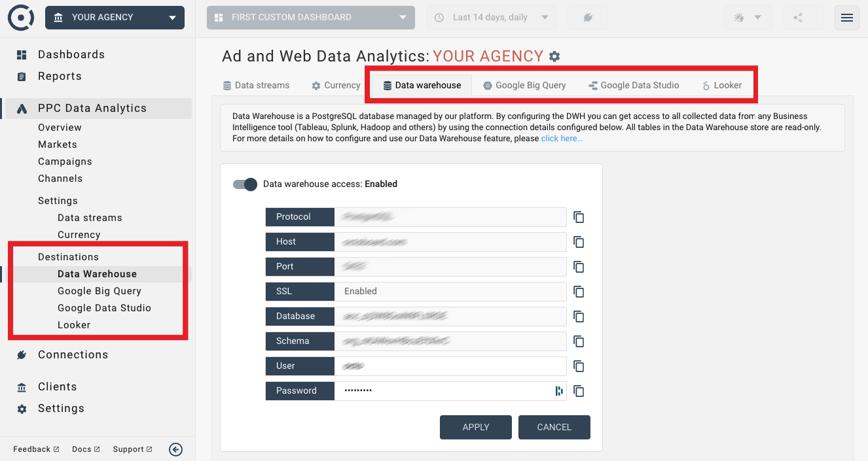Select Looker under Destinations in sidebar
Image resolution: width=868 pixels, height=461 pixels.
pos(74,325)
